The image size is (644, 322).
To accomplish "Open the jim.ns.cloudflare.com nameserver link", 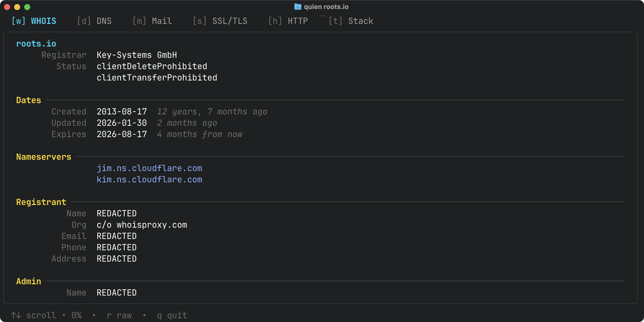I will point(149,168).
